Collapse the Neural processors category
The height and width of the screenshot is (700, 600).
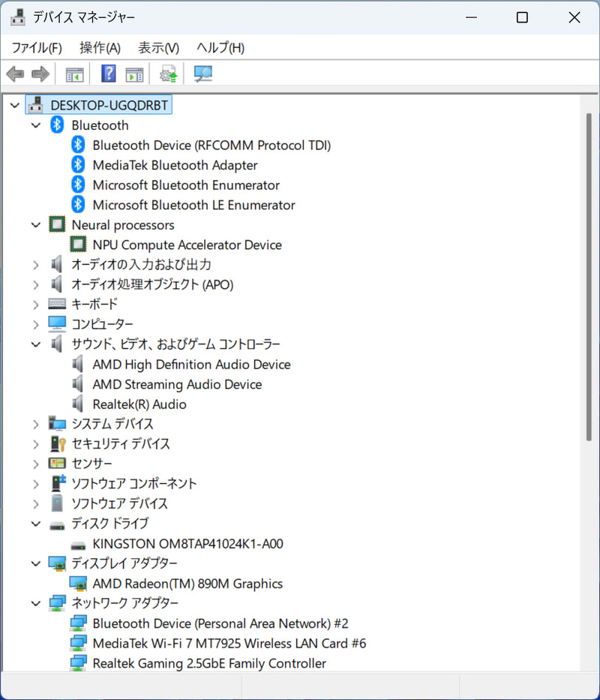(35, 224)
